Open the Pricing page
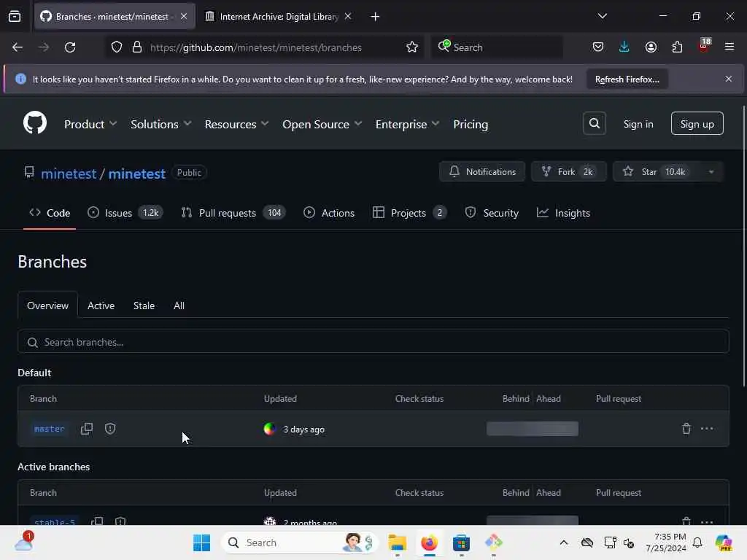The width and height of the screenshot is (747, 560). pyautogui.click(x=471, y=124)
